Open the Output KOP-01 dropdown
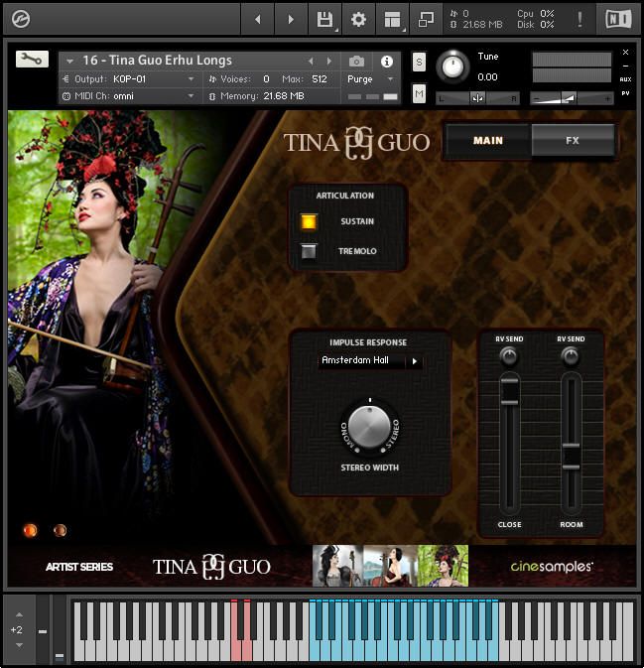 (x=191, y=79)
